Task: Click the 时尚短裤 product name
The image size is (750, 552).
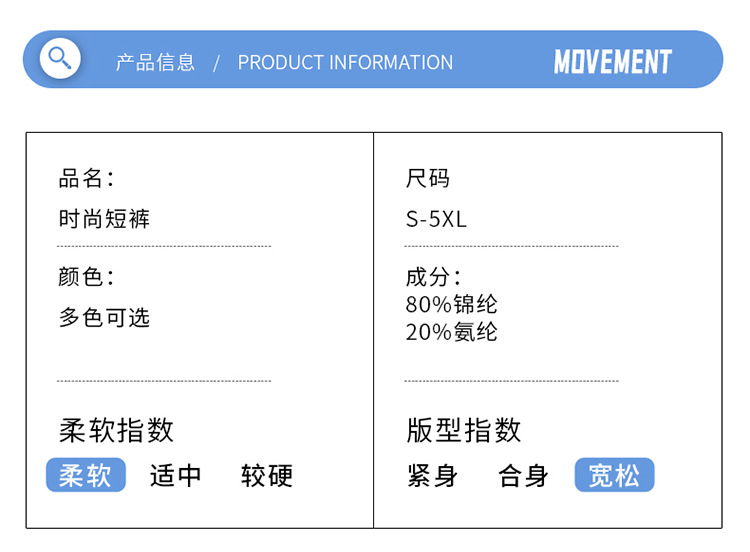Action: [x=104, y=219]
